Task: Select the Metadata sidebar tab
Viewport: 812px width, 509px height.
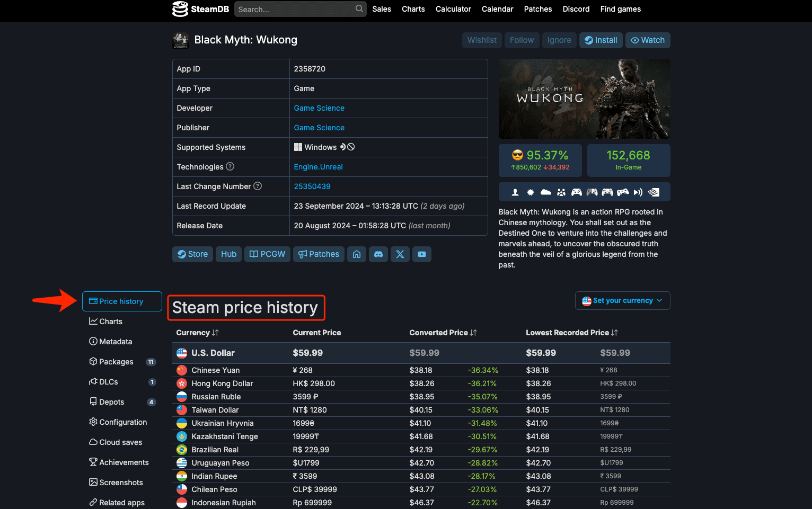Action: coord(122,342)
